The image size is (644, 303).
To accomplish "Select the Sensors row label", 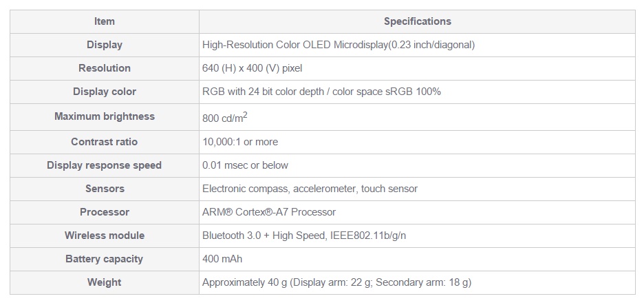I will pyautogui.click(x=105, y=189).
